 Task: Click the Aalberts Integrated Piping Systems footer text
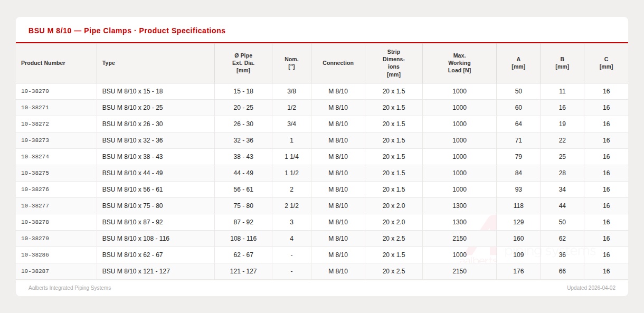(70, 288)
